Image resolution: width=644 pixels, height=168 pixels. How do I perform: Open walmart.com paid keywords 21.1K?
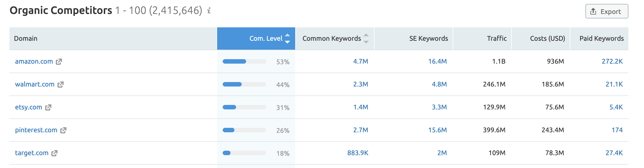click(x=614, y=84)
